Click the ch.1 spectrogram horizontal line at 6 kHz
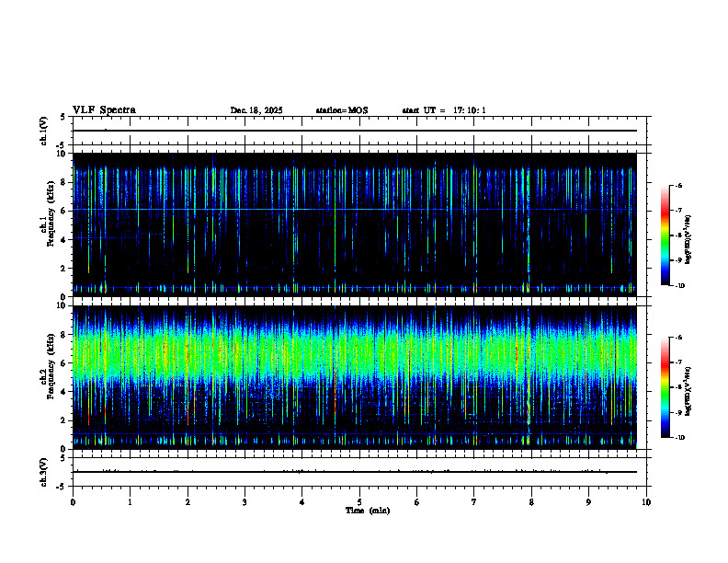 (x=355, y=210)
